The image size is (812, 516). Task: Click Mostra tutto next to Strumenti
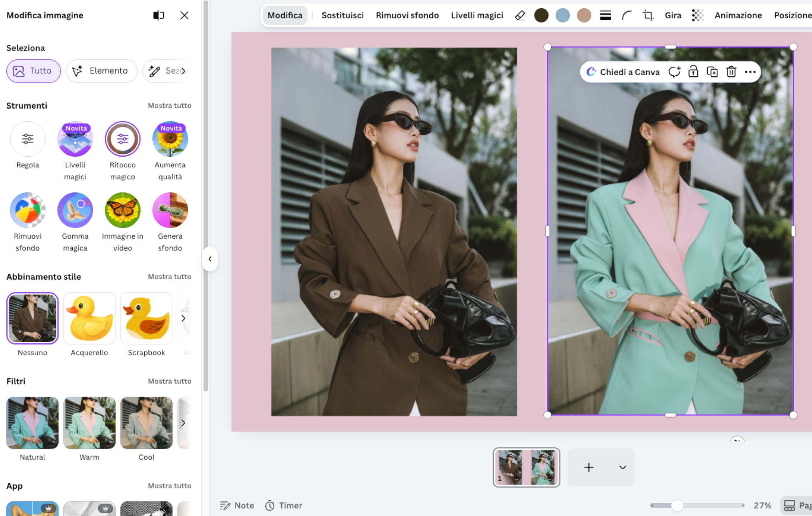point(170,105)
